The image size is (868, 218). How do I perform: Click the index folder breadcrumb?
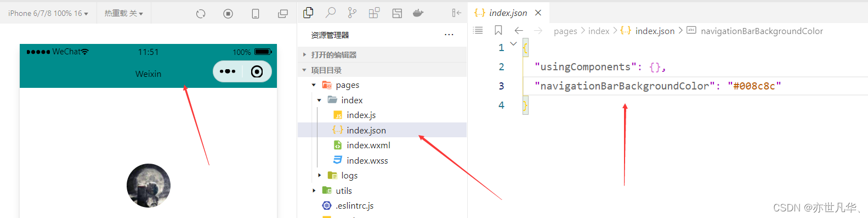coord(599,31)
